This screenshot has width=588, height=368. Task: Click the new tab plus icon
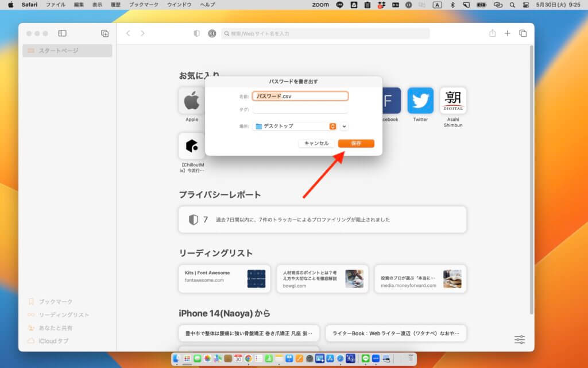point(507,33)
